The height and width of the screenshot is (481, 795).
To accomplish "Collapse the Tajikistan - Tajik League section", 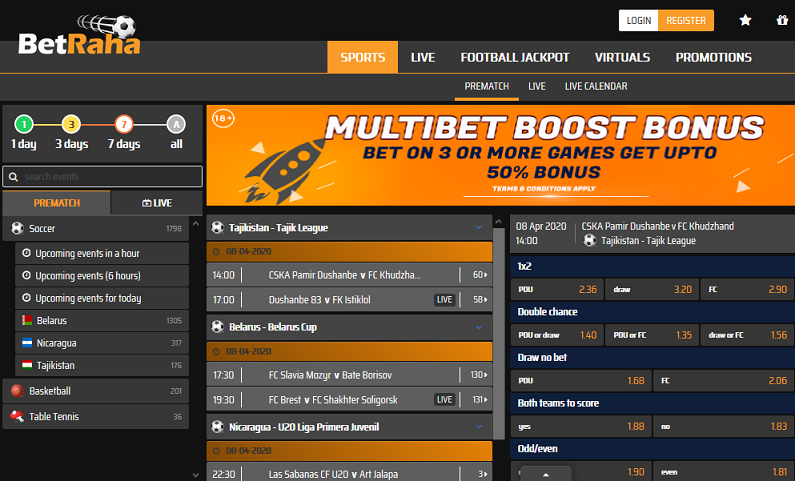I will (x=479, y=227).
